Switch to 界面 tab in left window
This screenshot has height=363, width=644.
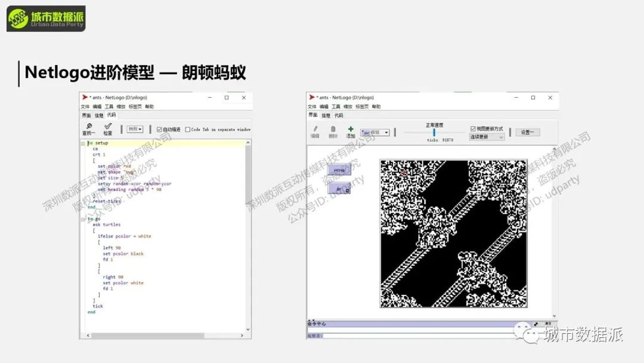pyautogui.click(x=86, y=115)
